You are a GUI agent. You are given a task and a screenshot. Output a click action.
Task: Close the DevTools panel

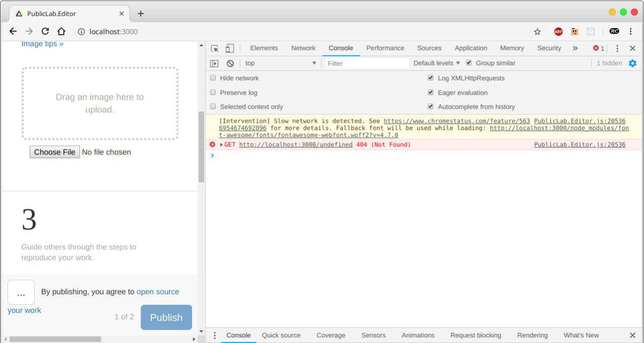click(632, 48)
